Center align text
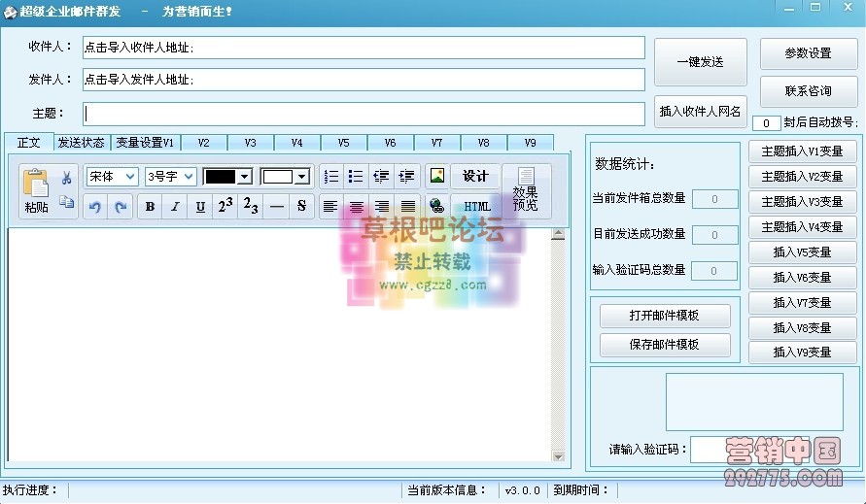Viewport: 866px width, 504px height. (x=357, y=207)
